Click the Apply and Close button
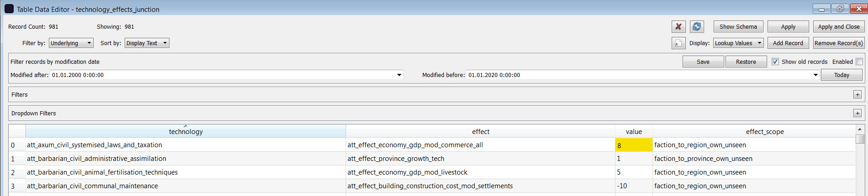Screen dimensions: 868x196 pyautogui.click(x=839, y=26)
